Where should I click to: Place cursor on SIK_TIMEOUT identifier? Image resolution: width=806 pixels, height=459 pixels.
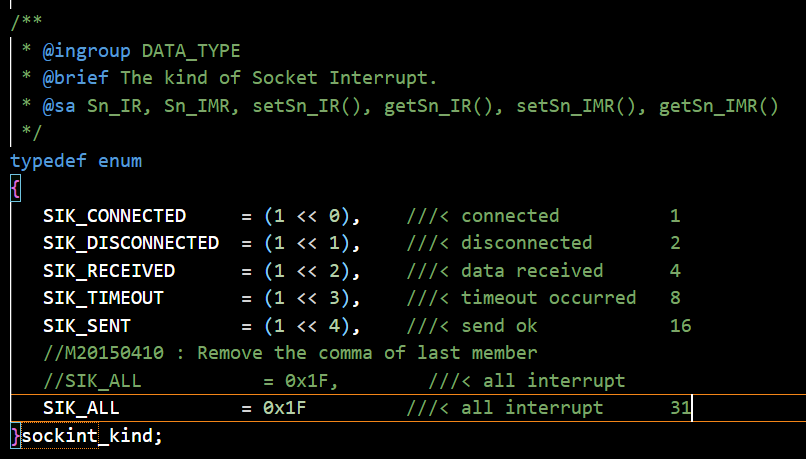[x=103, y=298]
